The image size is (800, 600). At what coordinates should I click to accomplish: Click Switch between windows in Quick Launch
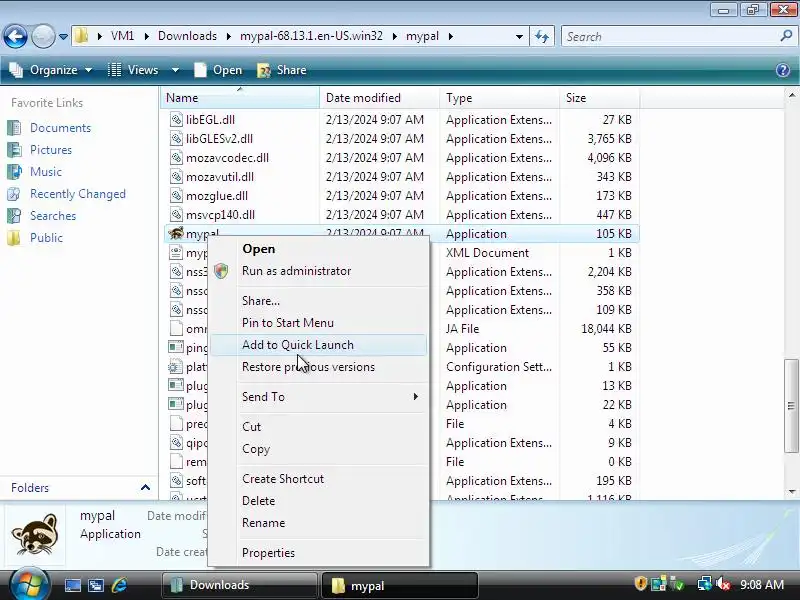pos(96,585)
